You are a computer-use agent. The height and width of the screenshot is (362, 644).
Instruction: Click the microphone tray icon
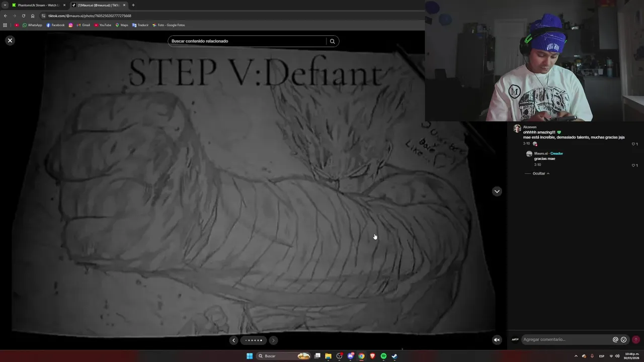point(592,356)
